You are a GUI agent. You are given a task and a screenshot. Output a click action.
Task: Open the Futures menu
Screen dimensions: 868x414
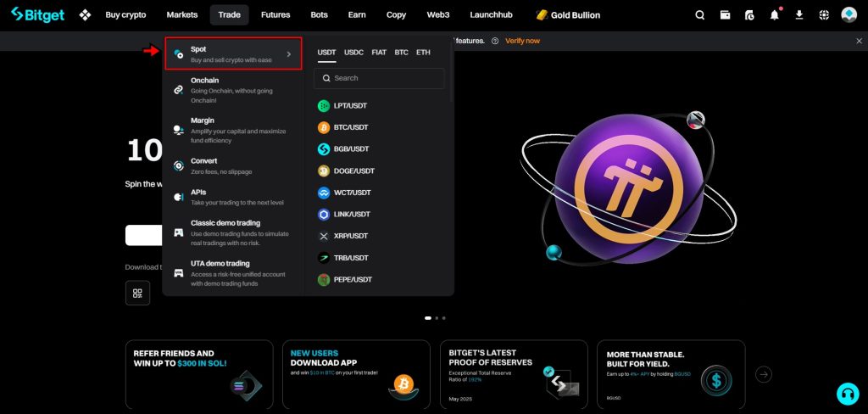coord(275,15)
